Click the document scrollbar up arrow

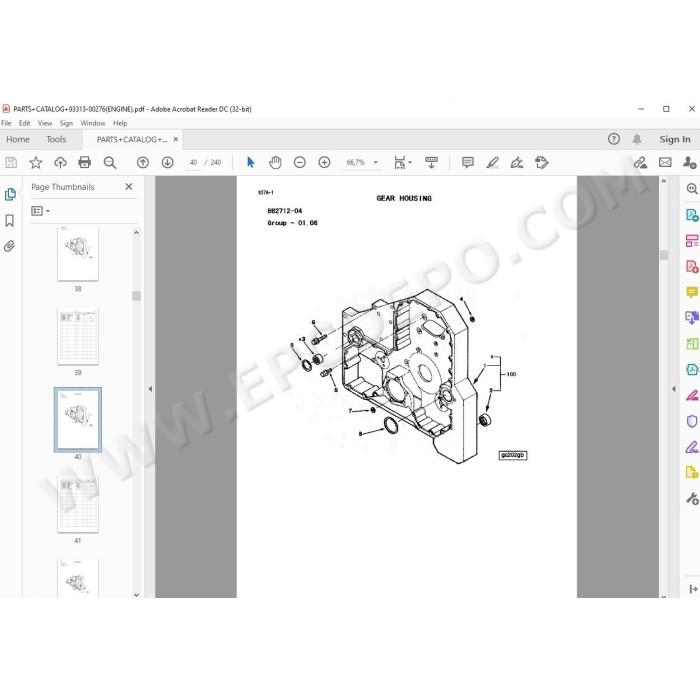tap(663, 181)
